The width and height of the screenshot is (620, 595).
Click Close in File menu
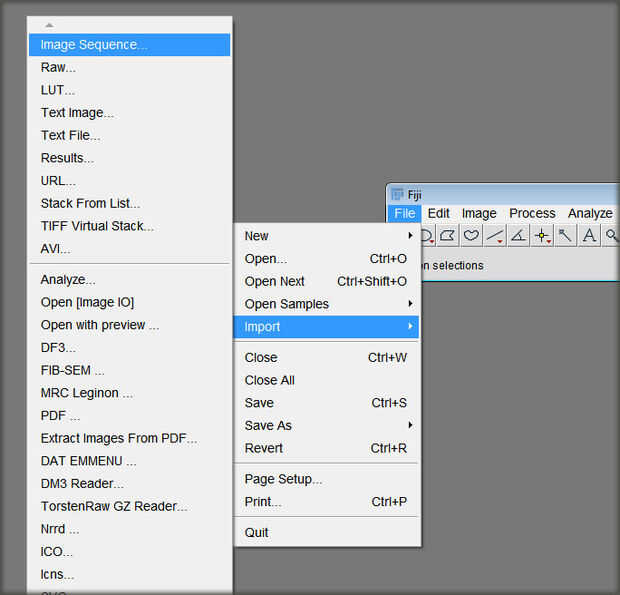pos(326,357)
